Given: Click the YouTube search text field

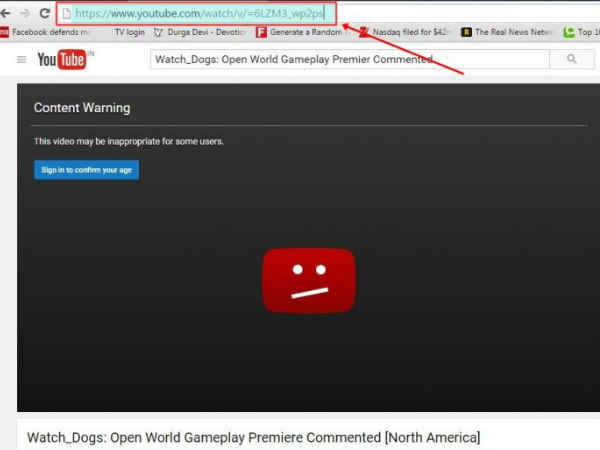Looking at the screenshot, I should pyautogui.click(x=350, y=59).
